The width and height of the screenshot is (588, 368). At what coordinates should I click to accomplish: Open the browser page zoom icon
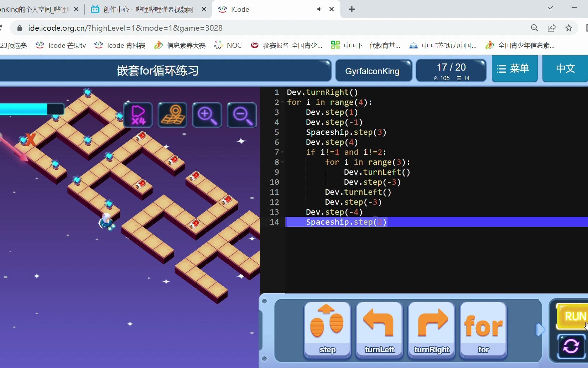(535, 28)
